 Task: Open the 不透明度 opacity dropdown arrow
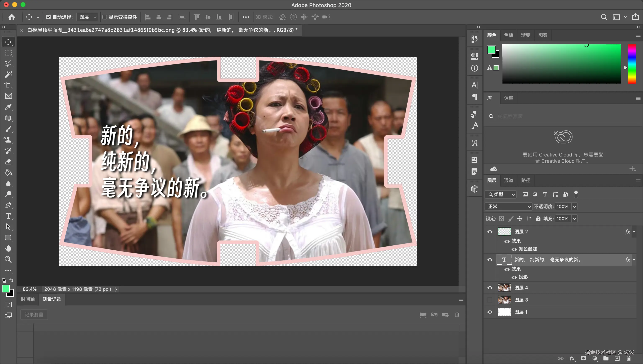575,206
